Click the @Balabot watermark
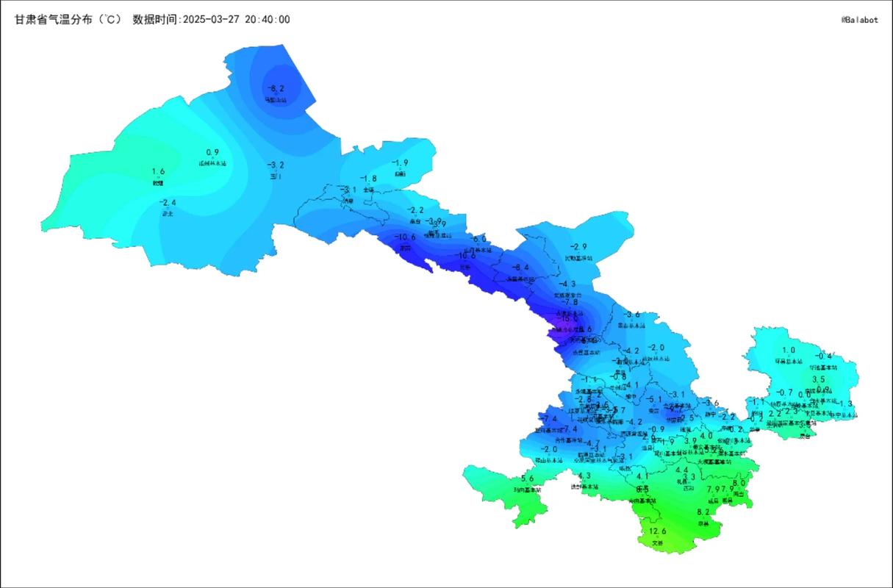The image size is (893, 588). coord(859,21)
